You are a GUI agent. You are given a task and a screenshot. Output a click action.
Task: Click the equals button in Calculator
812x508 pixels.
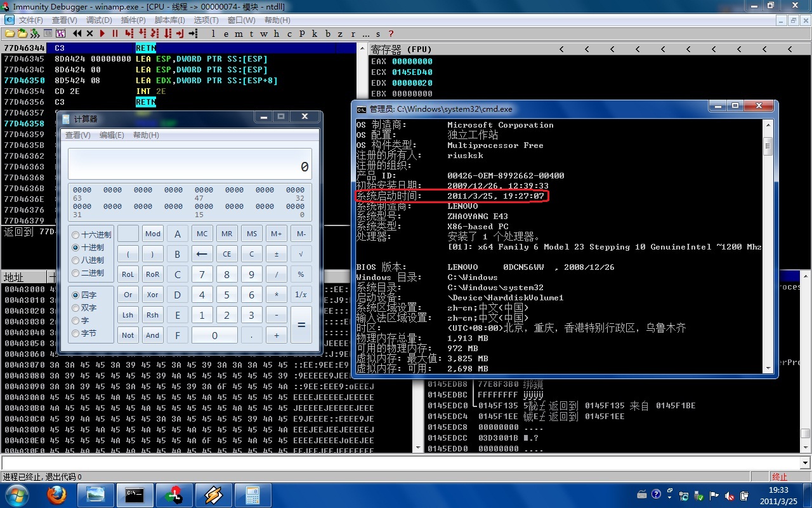[x=301, y=325]
